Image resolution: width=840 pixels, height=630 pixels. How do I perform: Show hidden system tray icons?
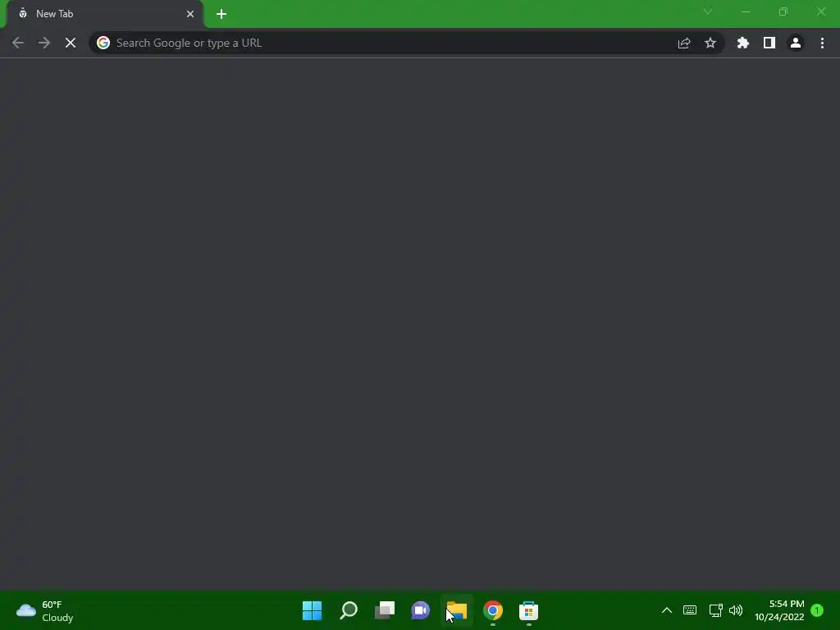(667, 610)
